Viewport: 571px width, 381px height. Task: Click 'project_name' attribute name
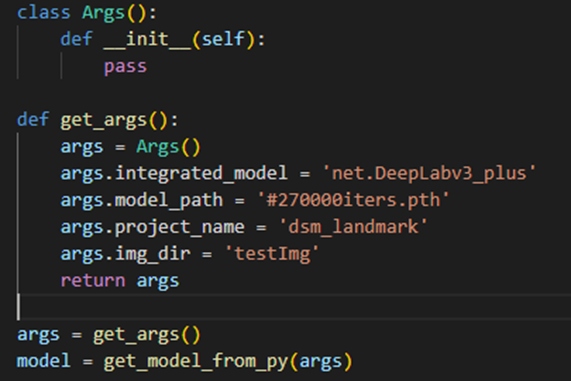coord(180,227)
